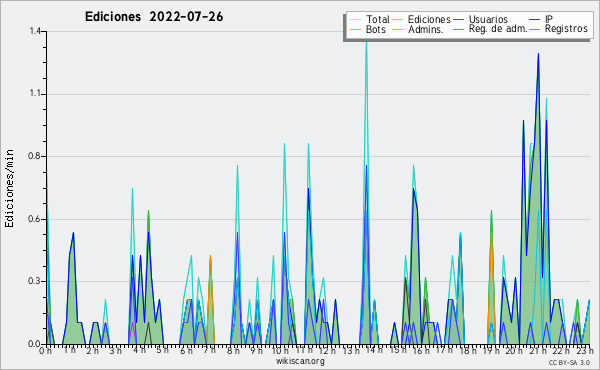Click the "CC BY-SA 3.0" license text
The height and width of the screenshot is (370, 600).
tap(569, 363)
